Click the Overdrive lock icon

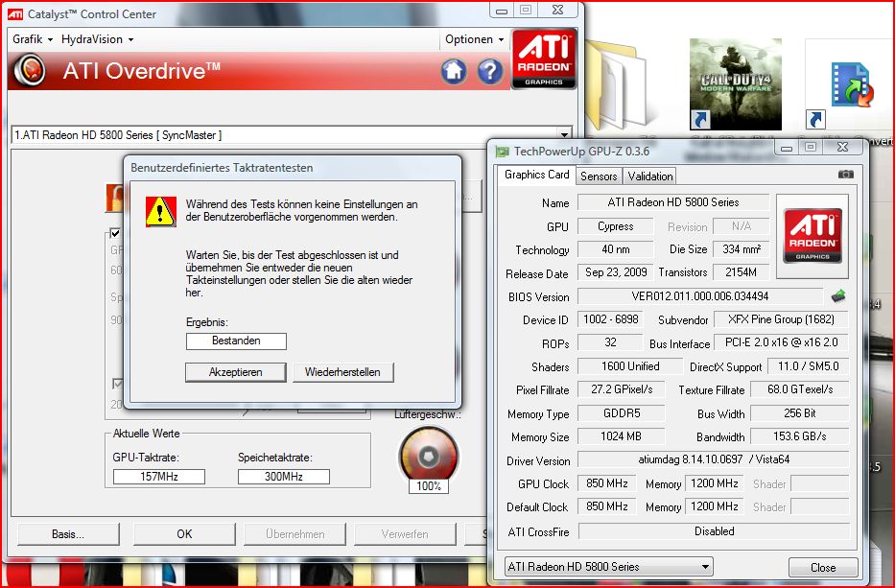[x=115, y=199]
